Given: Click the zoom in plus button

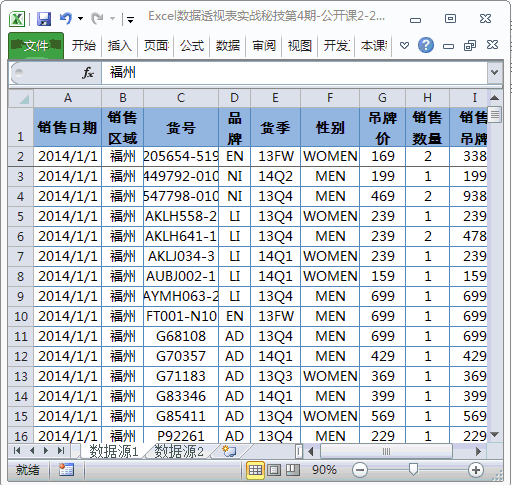Looking at the screenshot, I should [x=476, y=470].
